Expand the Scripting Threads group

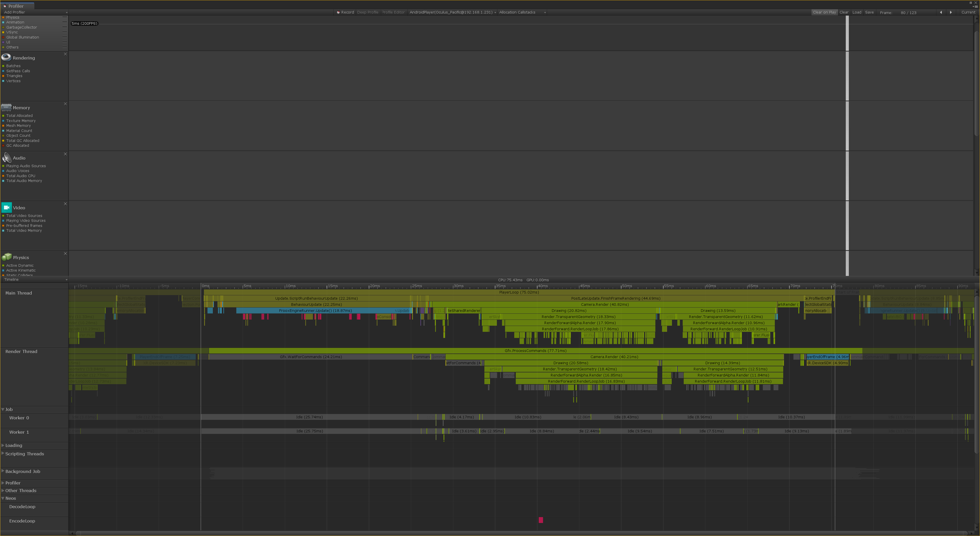3,454
